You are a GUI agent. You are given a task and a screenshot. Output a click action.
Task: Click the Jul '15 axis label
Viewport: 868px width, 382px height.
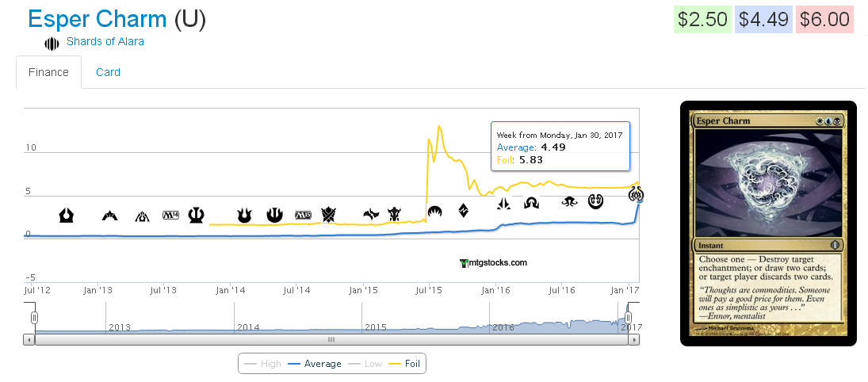pyautogui.click(x=429, y=289)
